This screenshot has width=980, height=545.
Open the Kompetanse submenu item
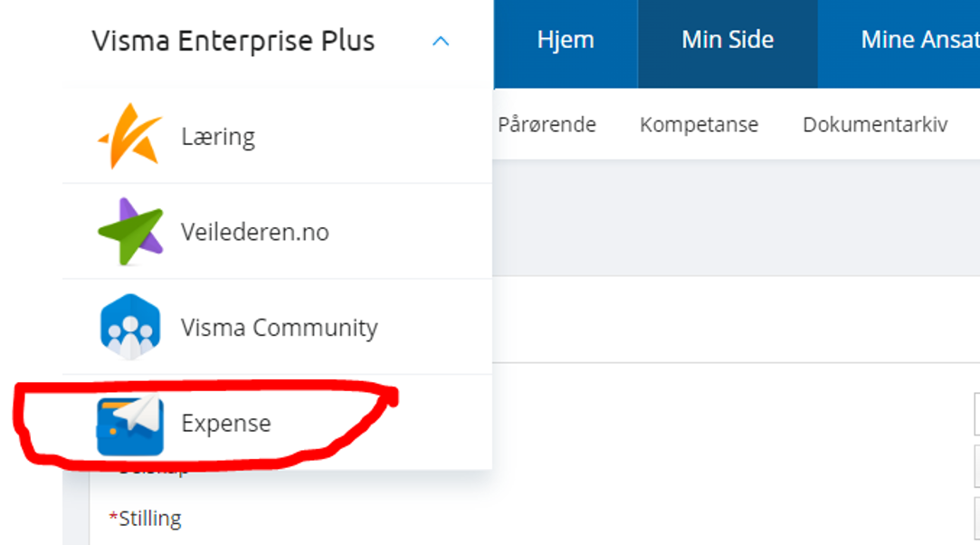[699, 124]
